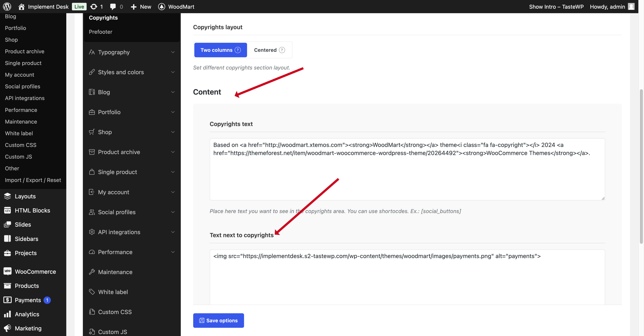The image size is (644, 336).
Task: Click the Slides icon in WP sidebar
Action: tap(8, 224)
